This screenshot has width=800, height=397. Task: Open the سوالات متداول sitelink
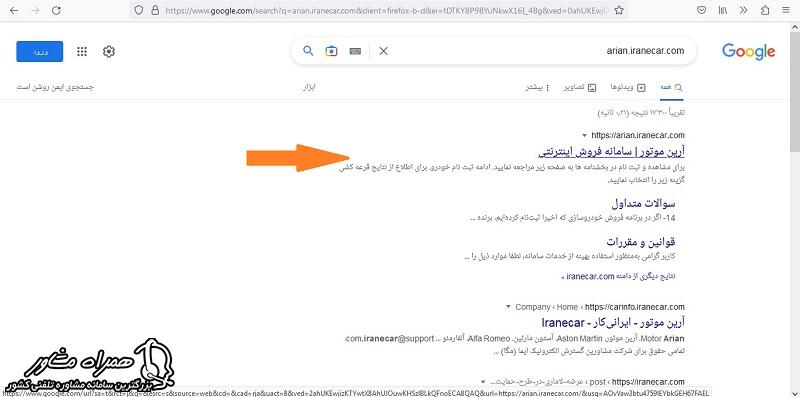coord(643,204)
